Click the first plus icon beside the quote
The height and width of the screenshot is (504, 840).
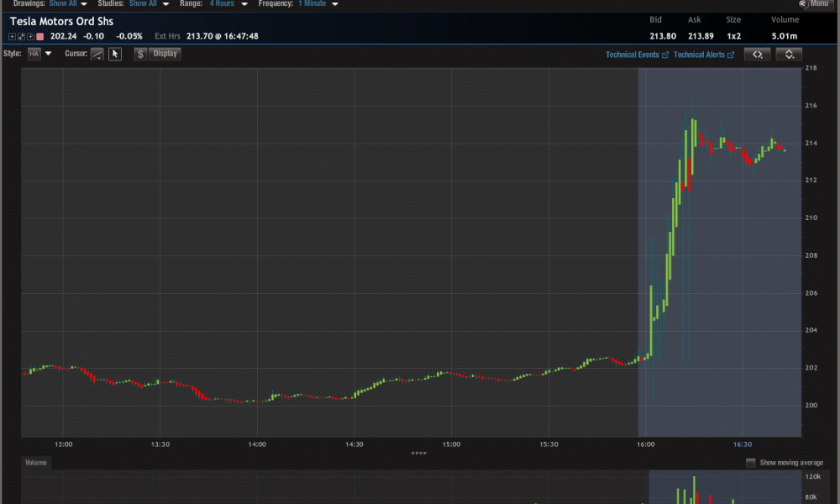[x=12, y=36]
